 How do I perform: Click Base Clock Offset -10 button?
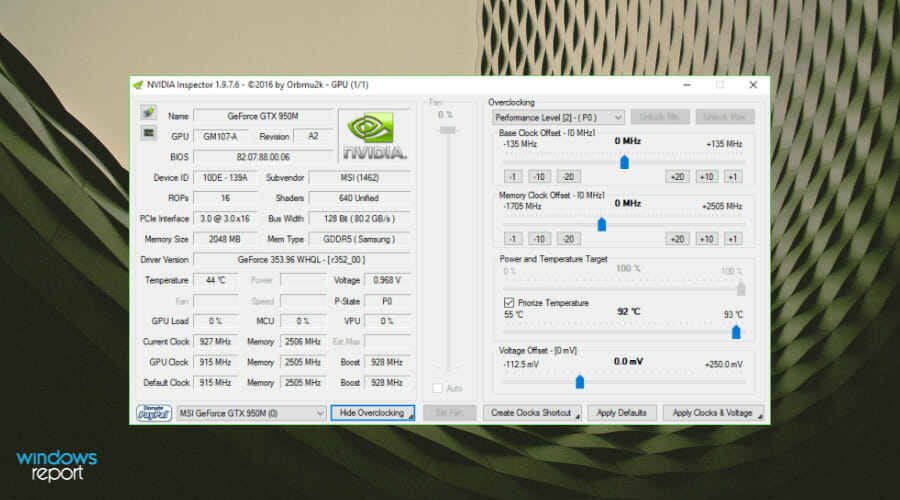click(x=539, y=176)
